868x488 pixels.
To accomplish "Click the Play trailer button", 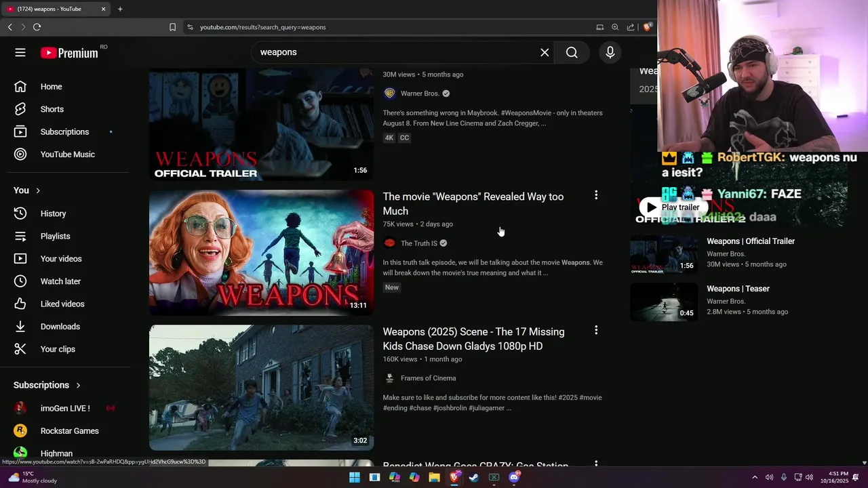I will (x=672, y=207).
